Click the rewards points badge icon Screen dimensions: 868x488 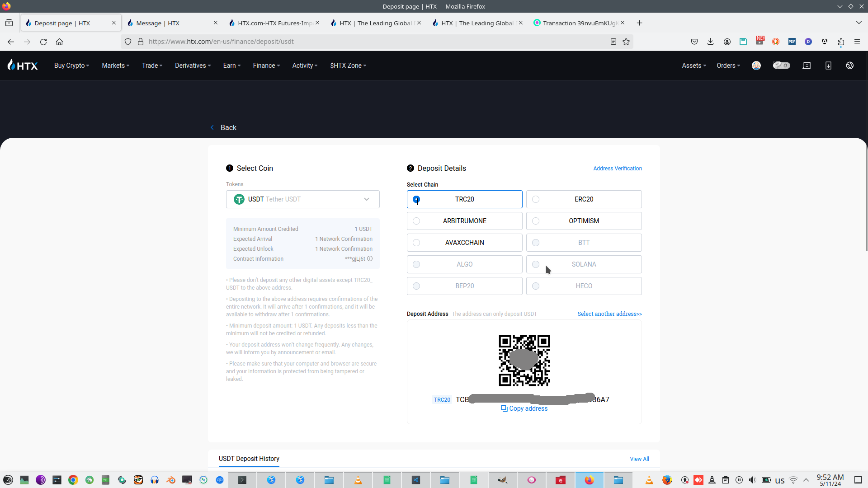coord(781,66)
